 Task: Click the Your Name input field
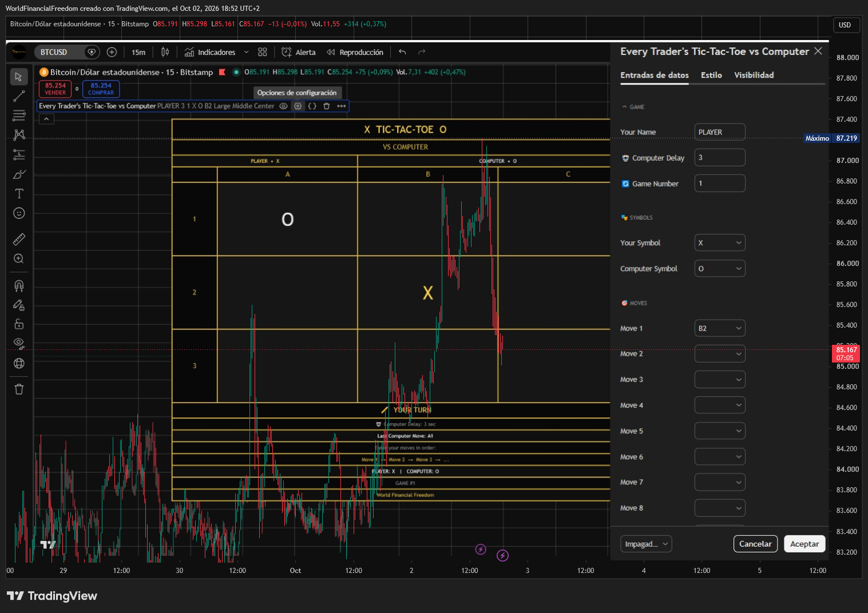coord(720,132)
